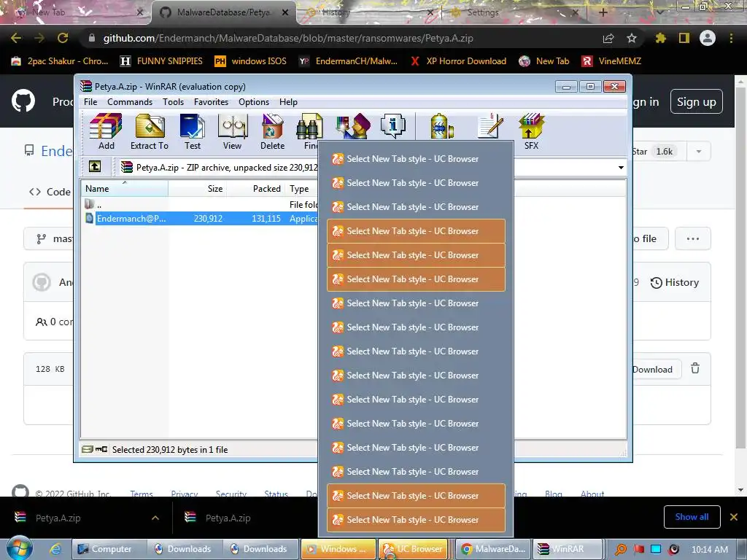The image size is (747, 560).
Task: Open Chrome side panel icon
Action: [684, 38]
